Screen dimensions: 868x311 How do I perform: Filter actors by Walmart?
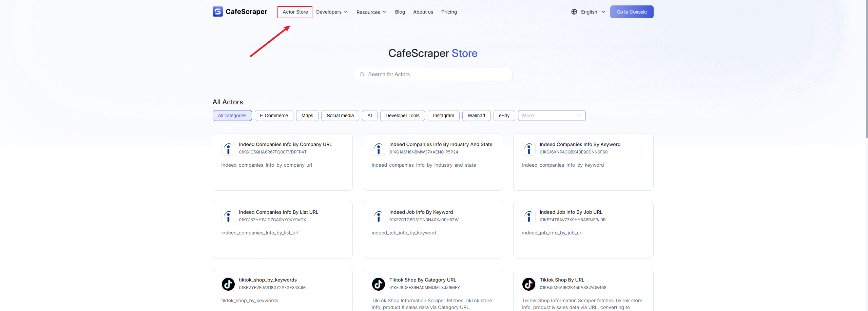coord(476,116)
